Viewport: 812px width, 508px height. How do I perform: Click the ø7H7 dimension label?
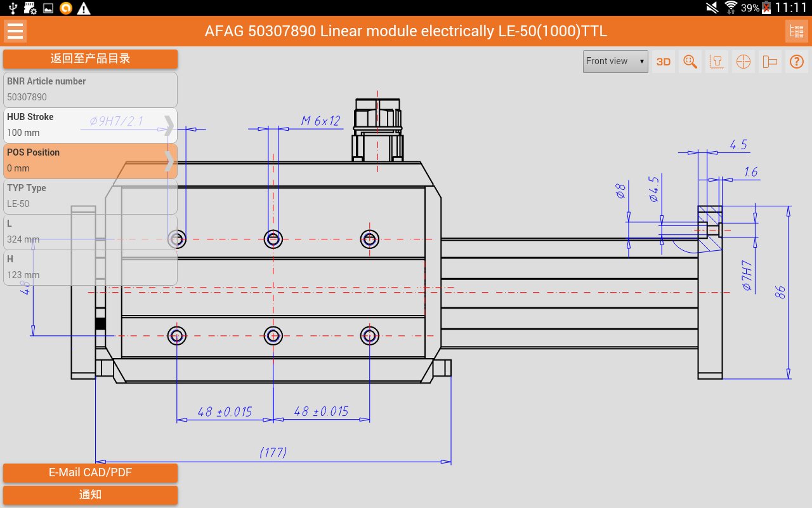(x=747, y=276)
